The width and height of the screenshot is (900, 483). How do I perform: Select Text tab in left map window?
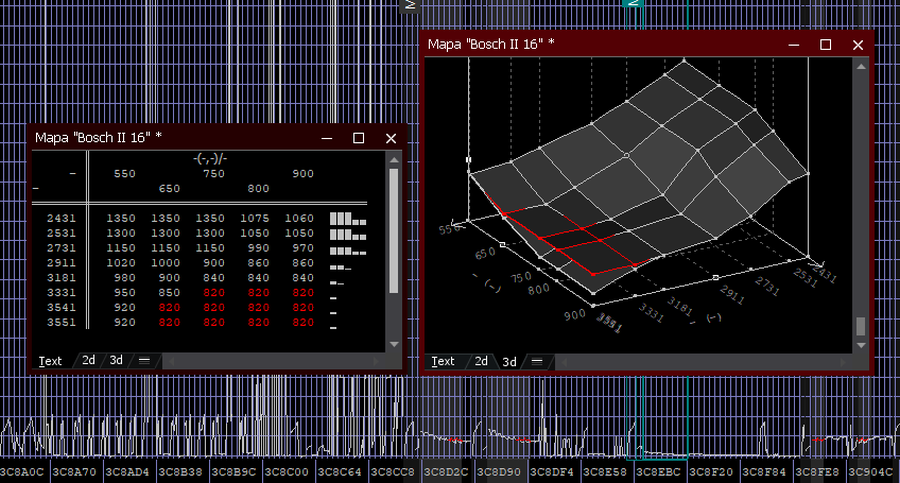pyautogui.click(x=50, y=361)
